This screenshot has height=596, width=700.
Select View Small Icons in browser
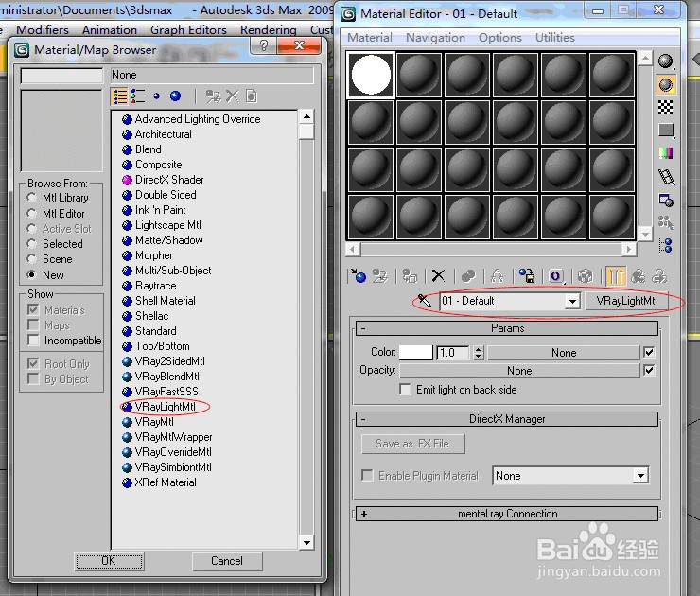156,96
